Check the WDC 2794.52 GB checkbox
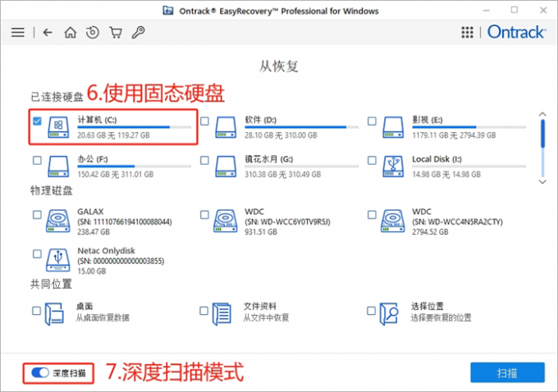This screenshot has height=392, width=558. (x=372, y=215)
